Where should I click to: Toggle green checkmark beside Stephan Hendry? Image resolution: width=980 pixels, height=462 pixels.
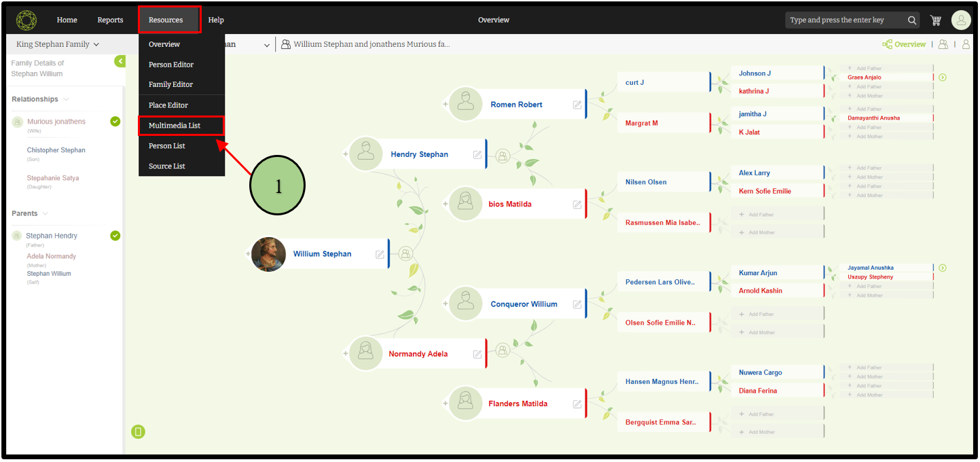[115, 236]
